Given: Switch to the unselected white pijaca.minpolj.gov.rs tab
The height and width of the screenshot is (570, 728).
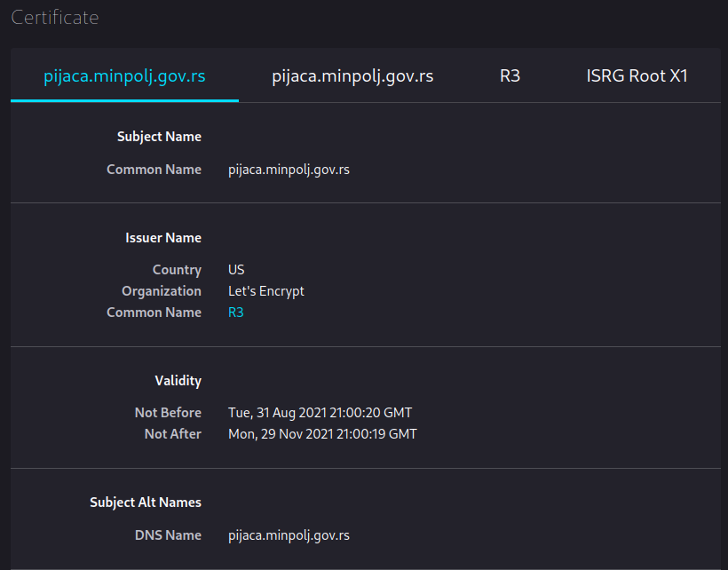Looking at the screenshot, I should (x=352, y=75).
